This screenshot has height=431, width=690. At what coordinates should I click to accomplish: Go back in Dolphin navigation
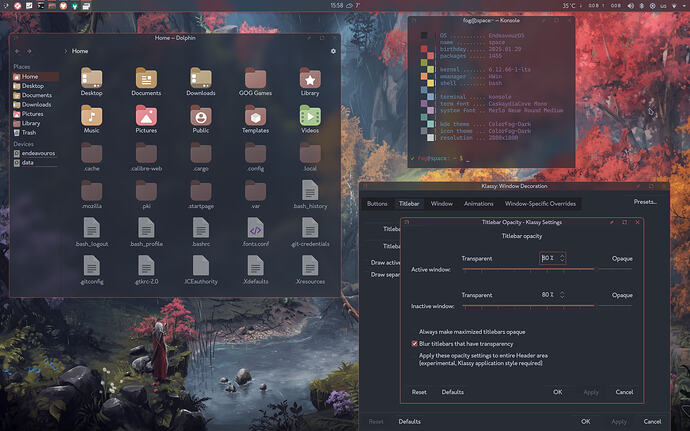[x=17, y=51]
